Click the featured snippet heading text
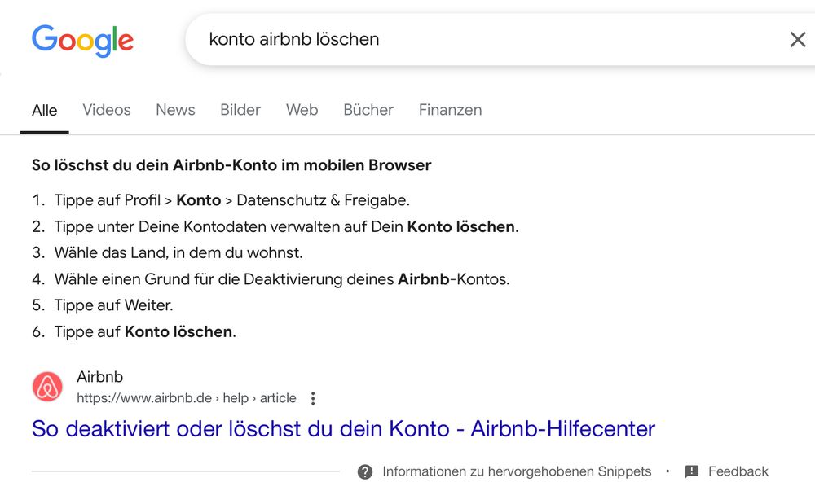The height and width of the screenshot is (504, 815). [x=231, y=165]
